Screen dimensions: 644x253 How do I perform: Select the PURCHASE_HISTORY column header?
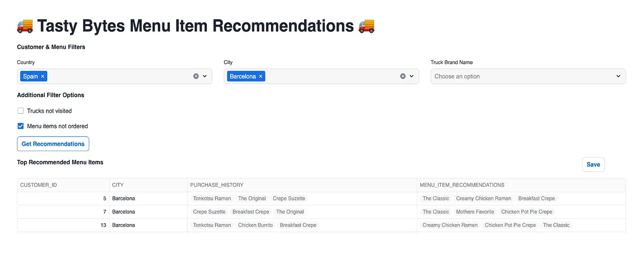point(217,185)
